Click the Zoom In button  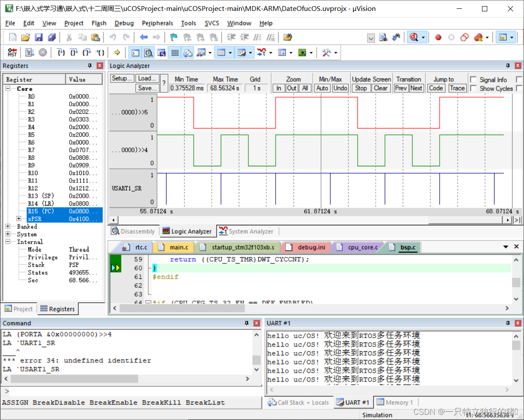279,88
